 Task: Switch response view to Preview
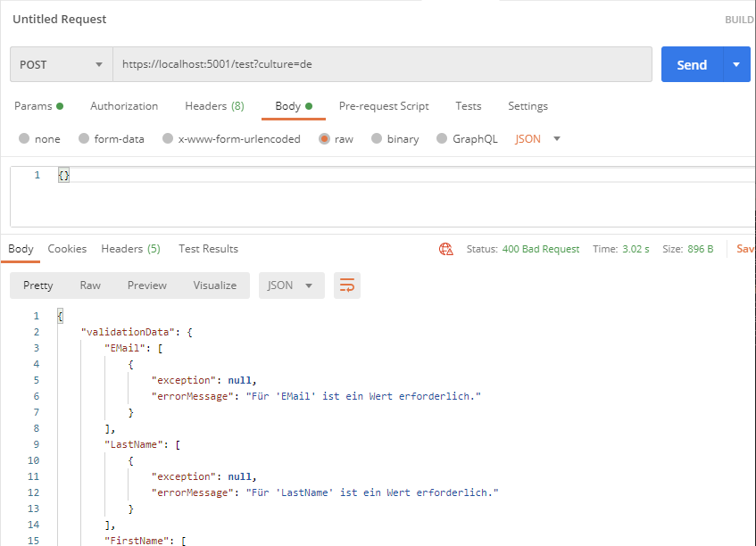click(x=147, y=285)
